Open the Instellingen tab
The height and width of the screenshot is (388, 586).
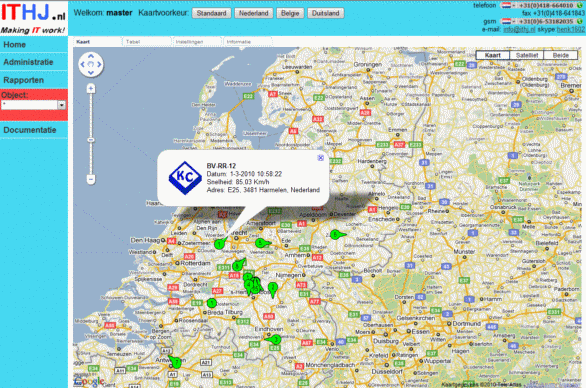197,42
